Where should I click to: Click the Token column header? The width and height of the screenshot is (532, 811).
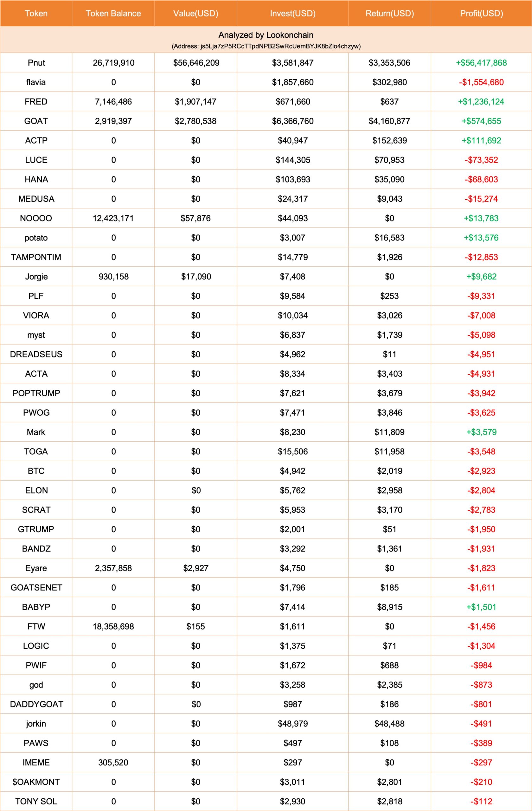(36, 14)
